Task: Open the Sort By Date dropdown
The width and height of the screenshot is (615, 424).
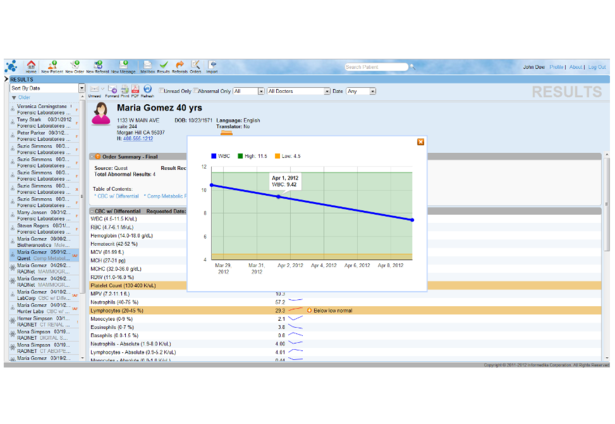Action: tap(47, 88)
